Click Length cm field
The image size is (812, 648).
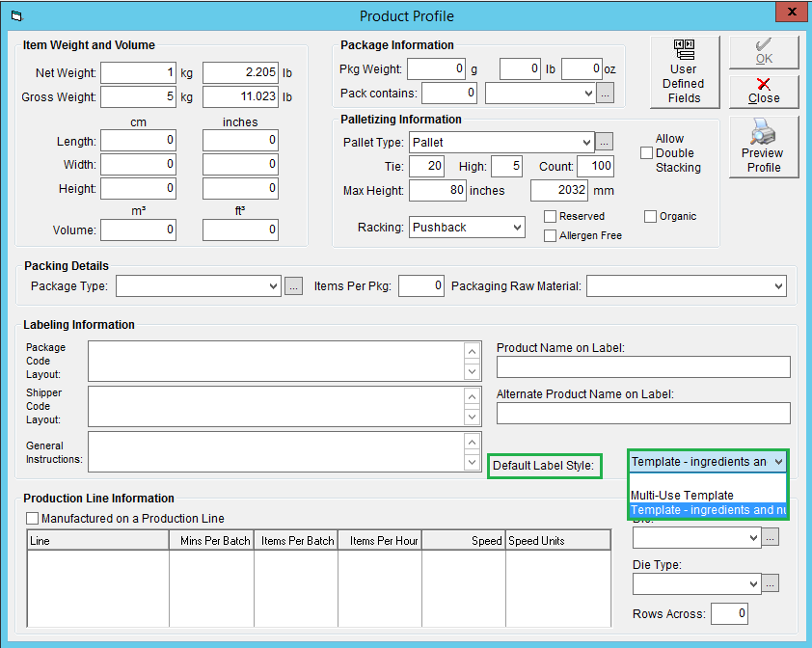[x=138, y=141]
